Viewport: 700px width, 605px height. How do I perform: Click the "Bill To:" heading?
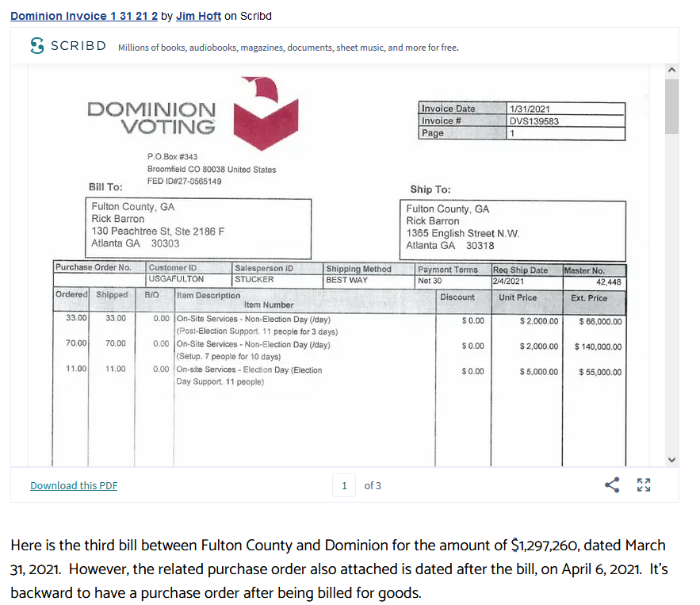point(105,187)
